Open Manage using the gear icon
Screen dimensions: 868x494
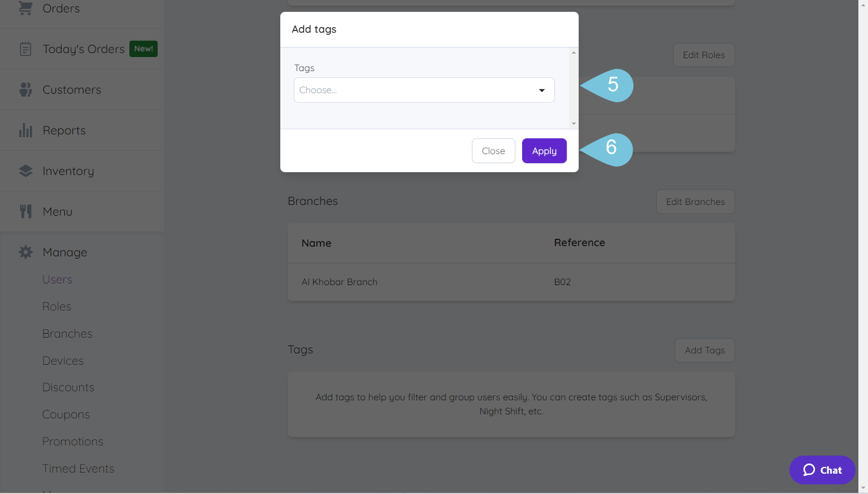pos(25,252)
